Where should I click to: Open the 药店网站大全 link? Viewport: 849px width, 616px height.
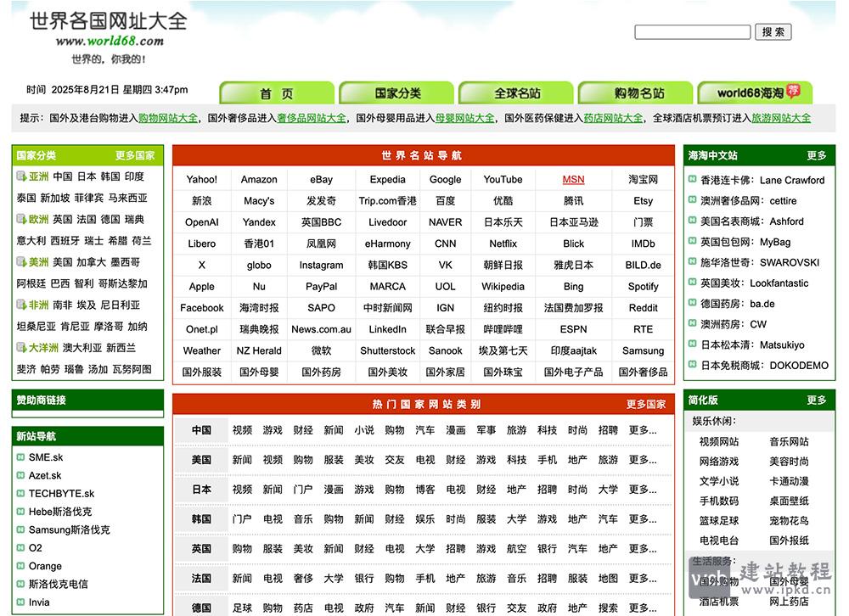(x=614, y=118)
